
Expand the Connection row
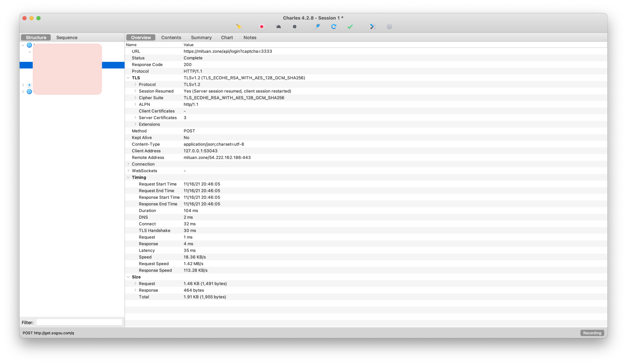point(128,164)
